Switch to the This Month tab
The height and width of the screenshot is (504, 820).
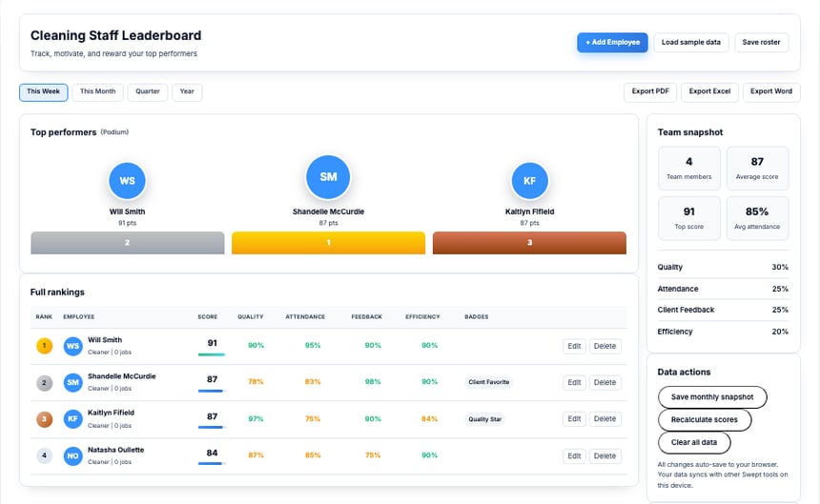coord(97,91)
